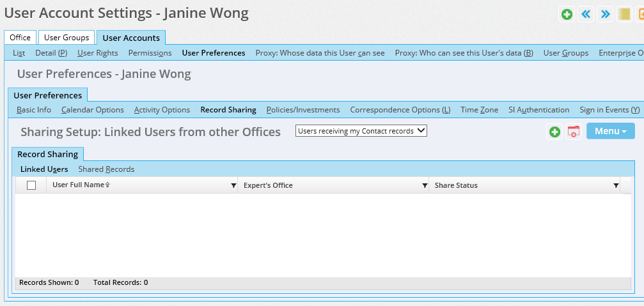This screenshot has width=644, height=306.
Task: Go to Basic Info
Action: (34, 110)
